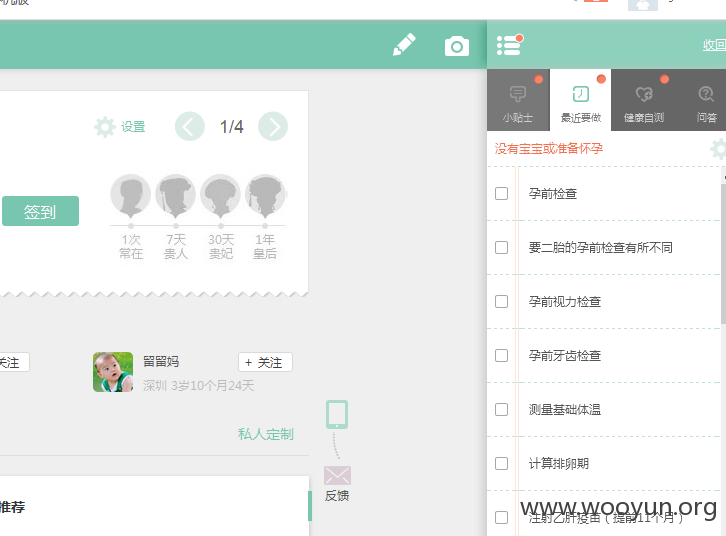Click the 要二胎的孕前检查有所不同 task text
The image size is (726, 536).
601,248
